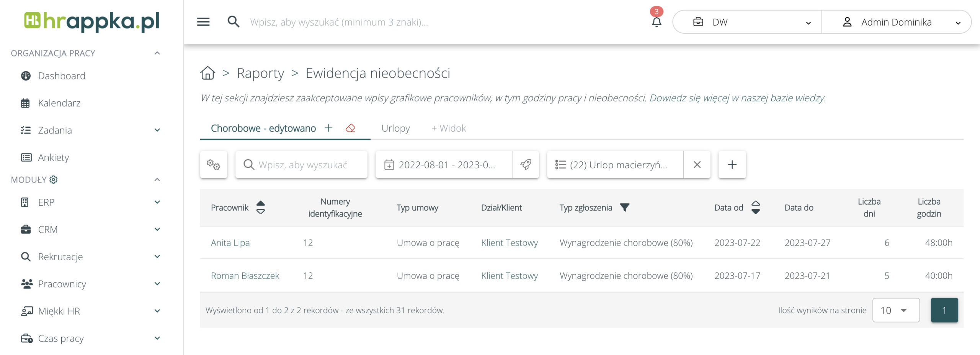Add a new filter with plus button
Viewport: 980px width, 355px height.
coord(732,164)
